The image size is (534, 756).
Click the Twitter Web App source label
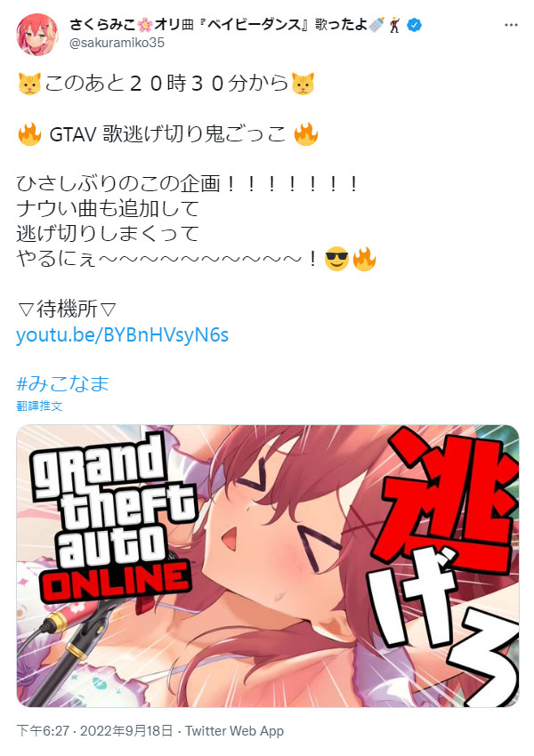pyautogui.click(x=234, y=731)
